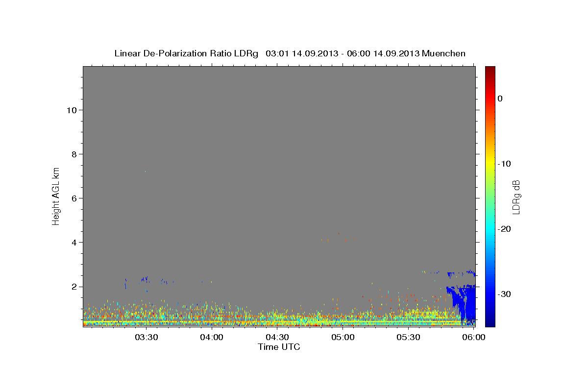Click the colorbar value -20
Viewport: 588px width, 392px height.
point(505,229)
